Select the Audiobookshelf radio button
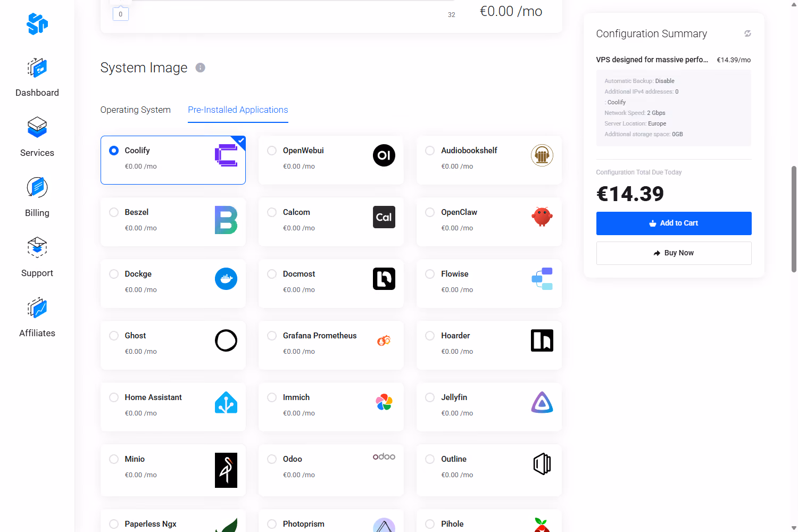The width and height of the screenshot is (798, 532). 430,151
